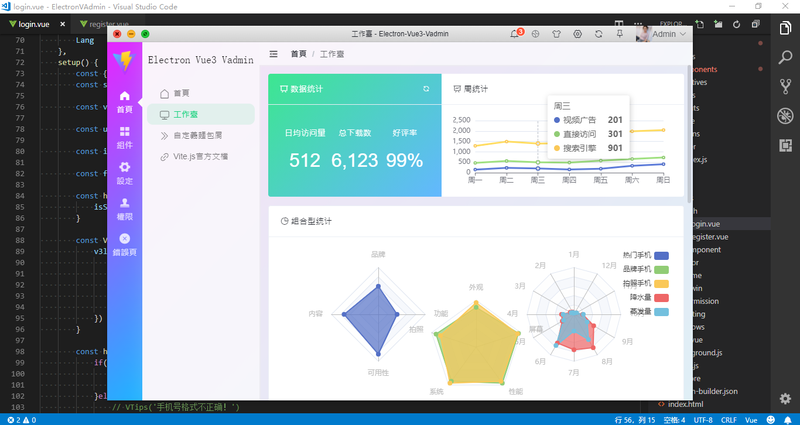Switch to login.vue tab in VS Code

pyautogui.click(x=34, y=24)
